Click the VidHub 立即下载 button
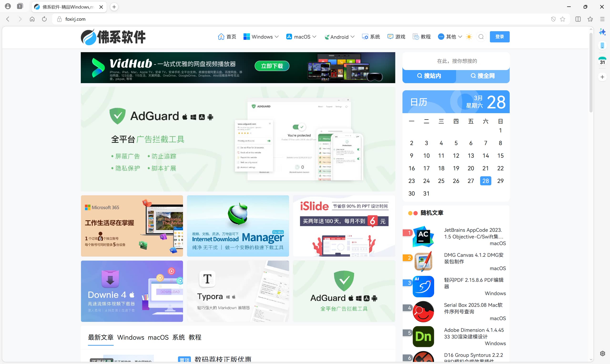 [x=272, y=66]
